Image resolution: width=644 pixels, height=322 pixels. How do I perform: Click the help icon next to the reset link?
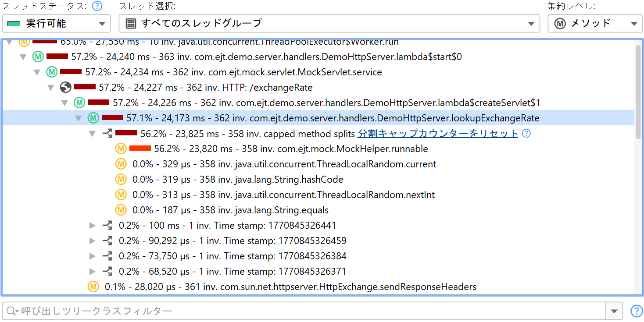[526, 134]
